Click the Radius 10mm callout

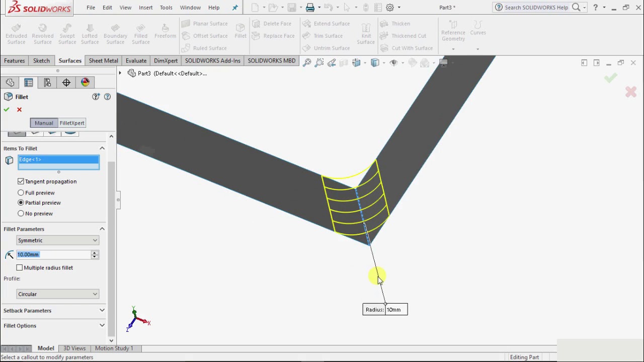[x=385, y=310]
